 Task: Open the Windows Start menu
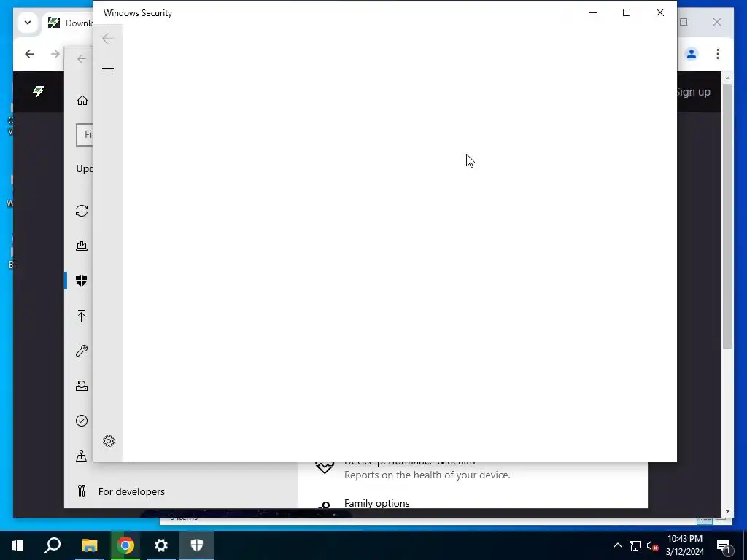click(x=18, y=545)
